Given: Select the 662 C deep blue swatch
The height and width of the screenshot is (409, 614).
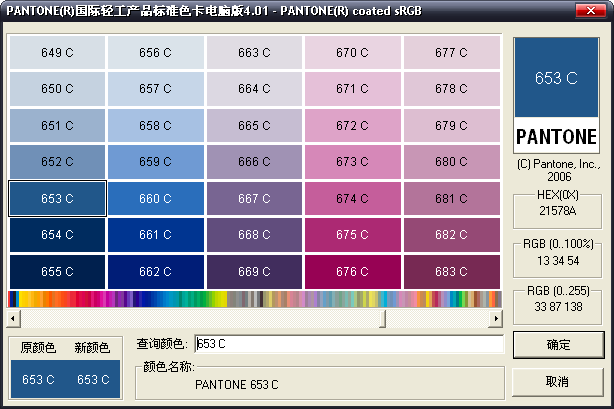Looking at the screenshot, I should coord(156,272).
